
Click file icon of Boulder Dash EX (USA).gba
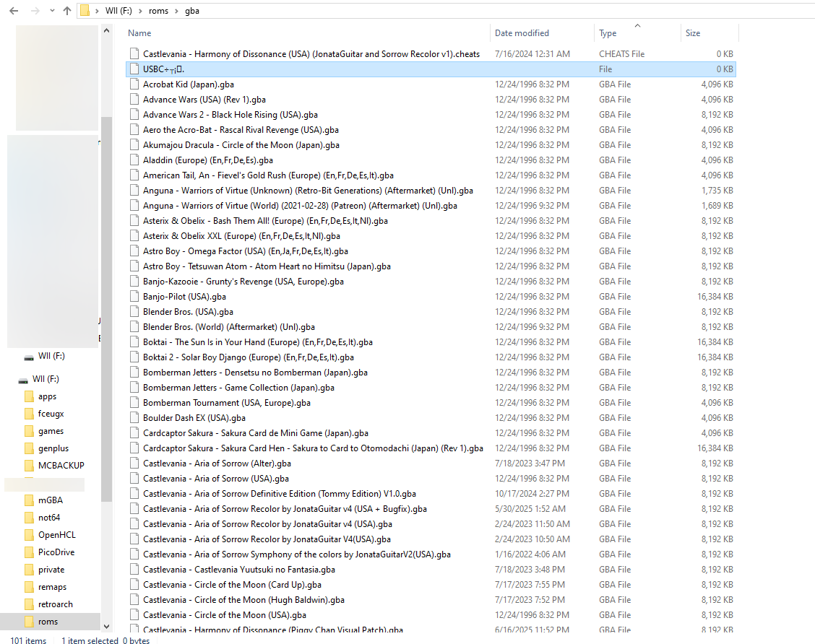pyautogui.click(x=134, y=417)
